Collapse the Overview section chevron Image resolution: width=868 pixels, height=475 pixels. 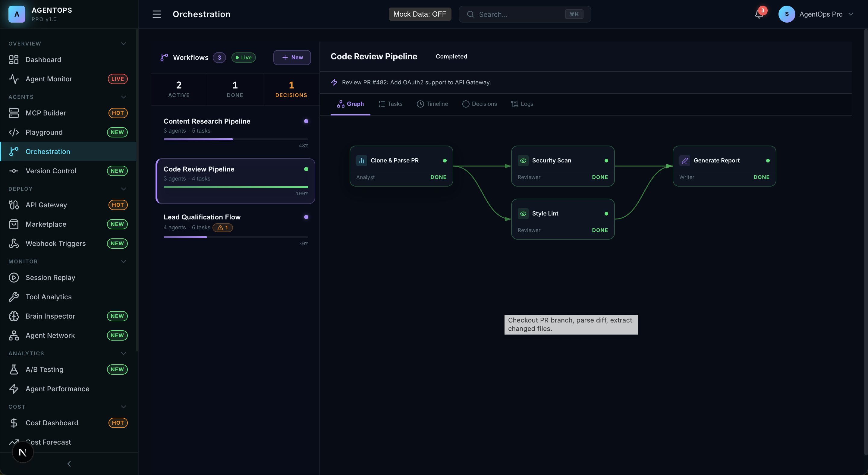pos(123,44)
